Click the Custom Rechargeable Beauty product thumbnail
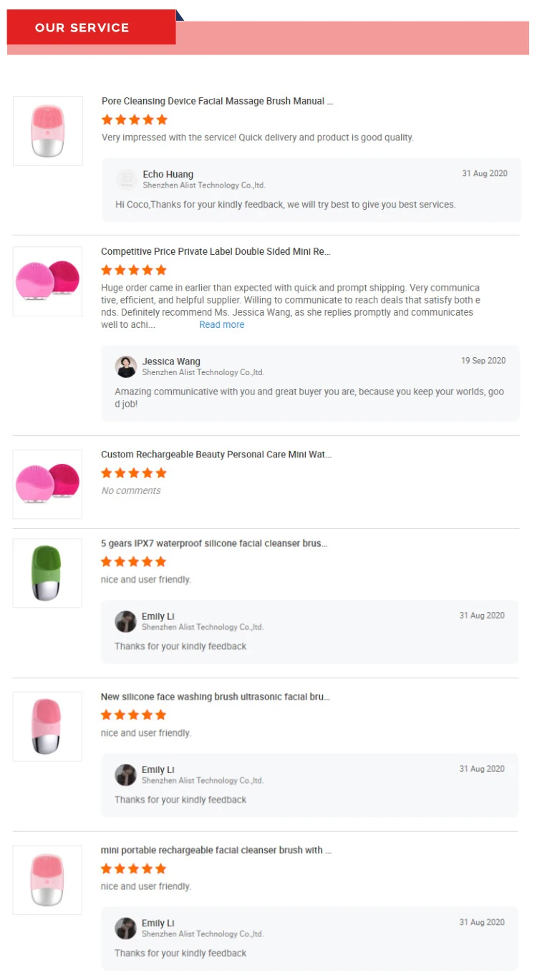This screenshot has width=537, height=980. [48, 485]
